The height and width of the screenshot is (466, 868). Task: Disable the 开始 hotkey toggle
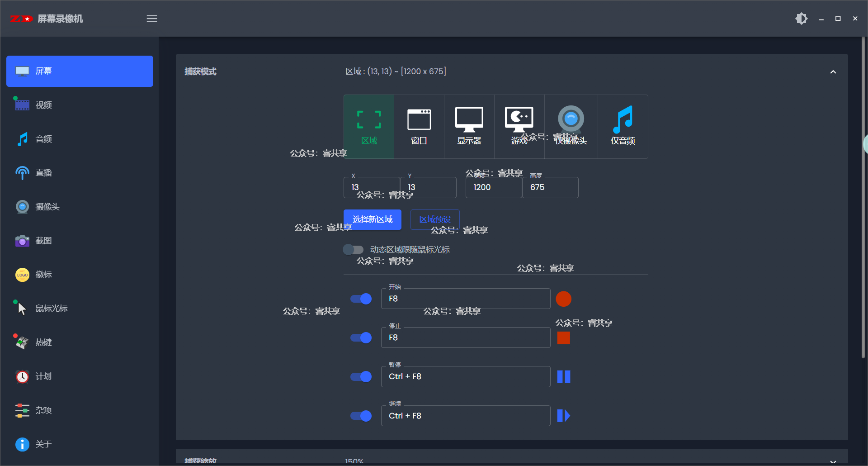tap(361, 299)
